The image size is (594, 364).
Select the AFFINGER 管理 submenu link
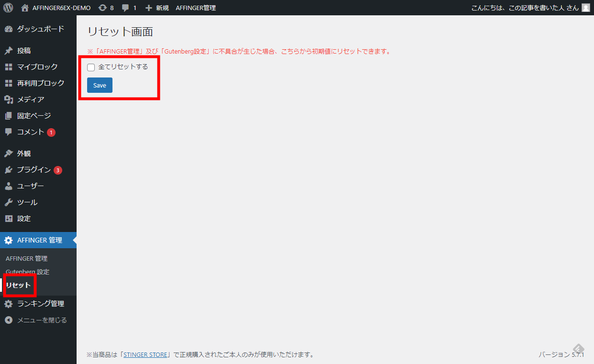pyautogui.click(x=26, y=258)
